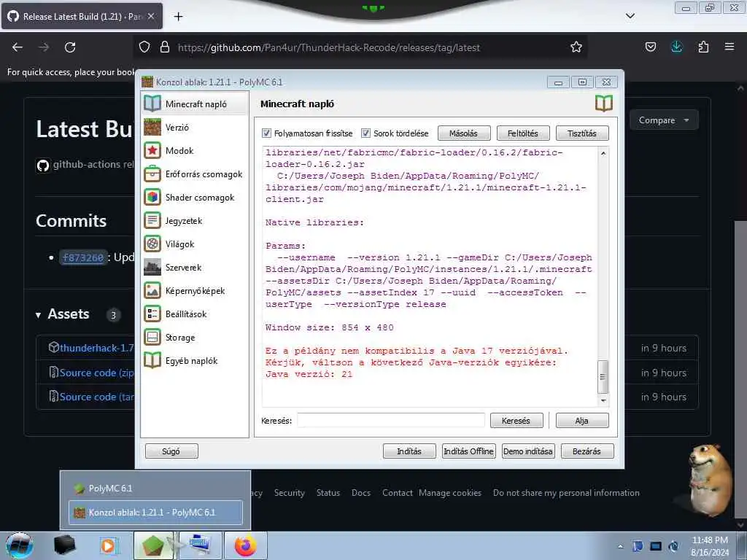Screen dimensions: 747x560
Task: Open the Modok page in sidebar
Action: (x=195, y=150)
